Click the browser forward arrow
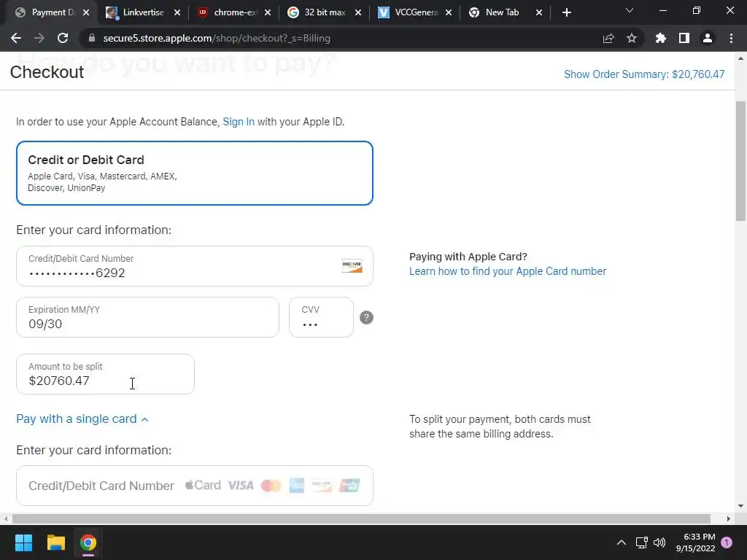747x560 pixels. (39, 38)
